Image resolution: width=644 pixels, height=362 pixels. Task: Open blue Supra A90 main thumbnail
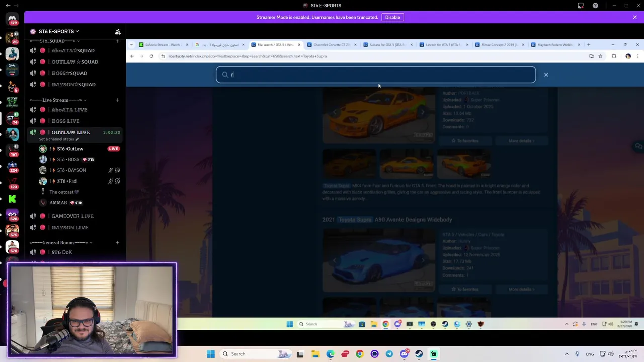(378, 260)
